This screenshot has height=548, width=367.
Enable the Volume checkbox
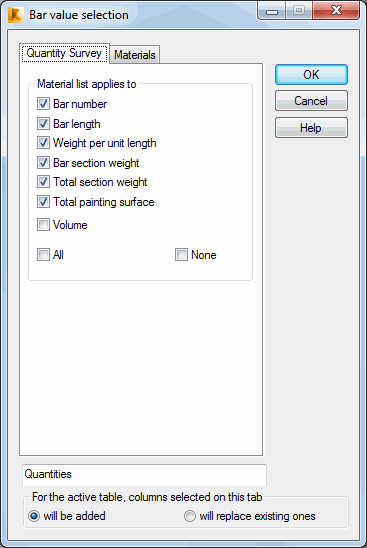coord(43,225)
